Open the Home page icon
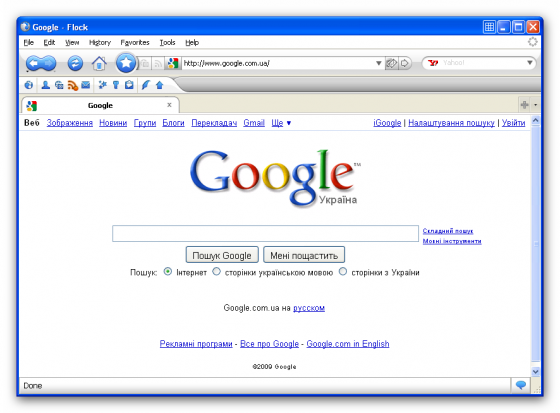This screenshot has width=560, height=413. [x=99, y=64]
